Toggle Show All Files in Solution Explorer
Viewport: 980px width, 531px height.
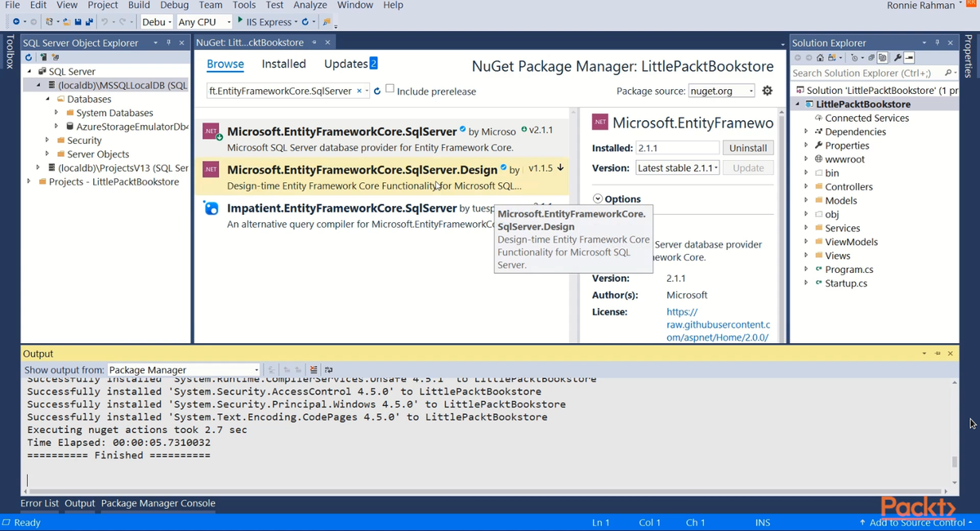(883, 58)
